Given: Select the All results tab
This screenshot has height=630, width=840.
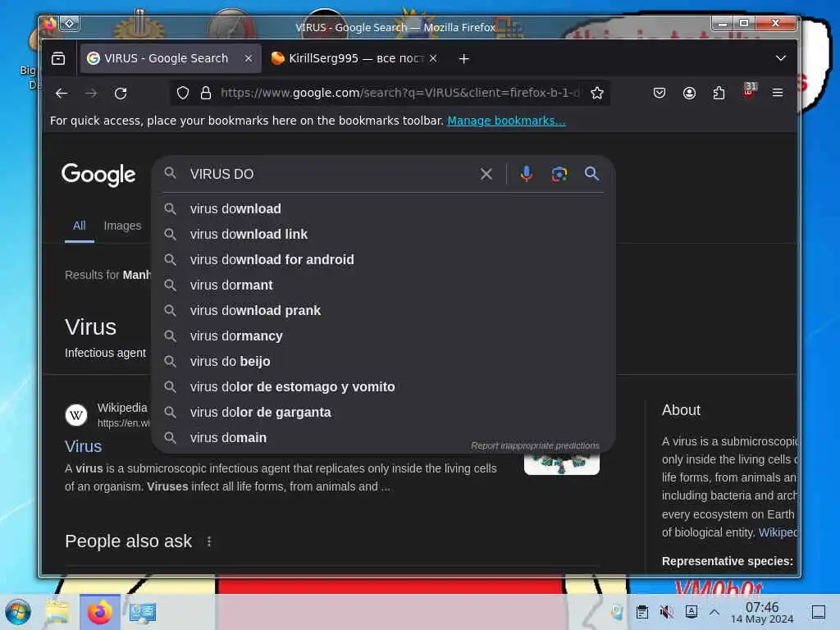Looking at the screenshot, I should (80, 226).
